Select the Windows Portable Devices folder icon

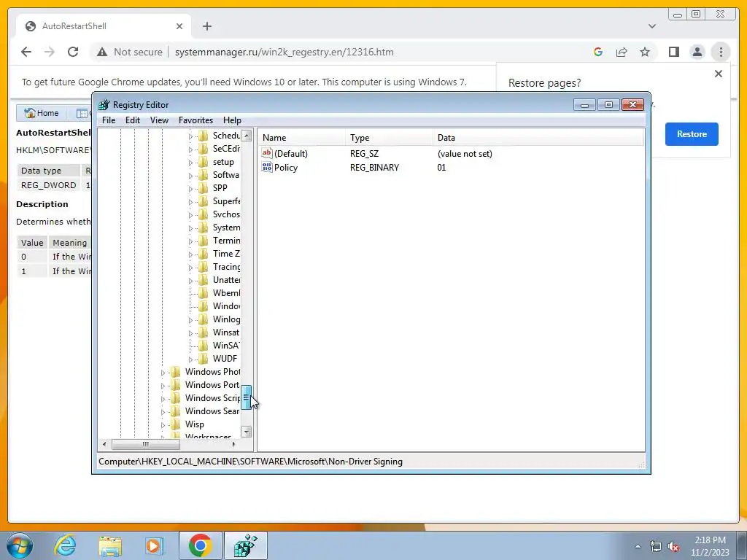(x=176, y=385)
